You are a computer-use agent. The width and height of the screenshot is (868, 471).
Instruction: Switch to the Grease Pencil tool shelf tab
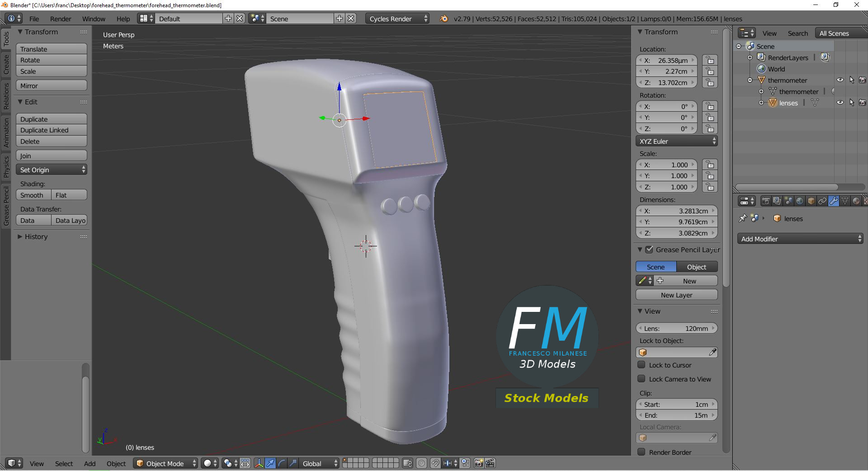point(6,206)
